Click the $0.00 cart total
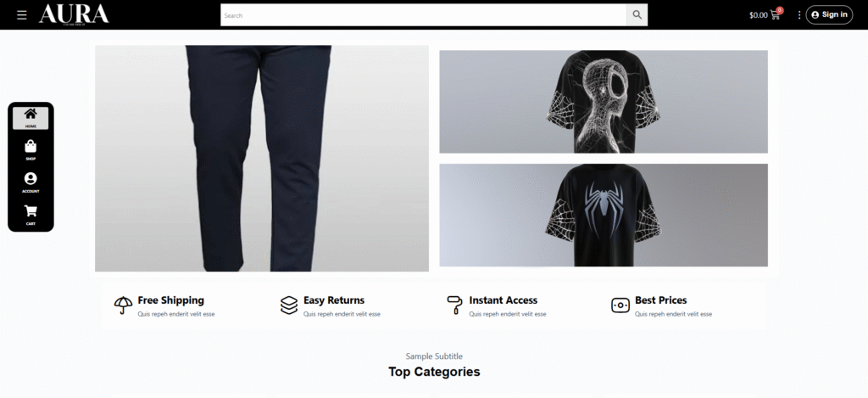The width and height of the screenshot is (868, 398). (x=759, y=15)
